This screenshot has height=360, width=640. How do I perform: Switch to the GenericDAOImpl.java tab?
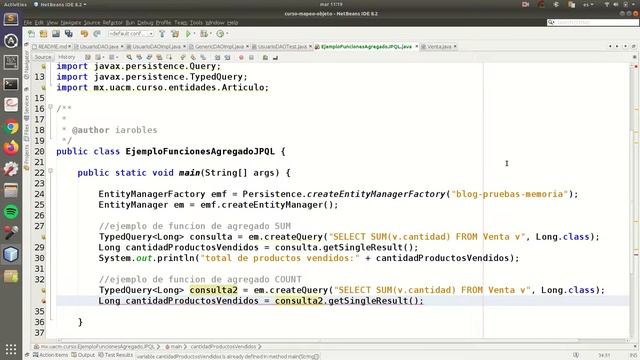(x=219, y=47)
